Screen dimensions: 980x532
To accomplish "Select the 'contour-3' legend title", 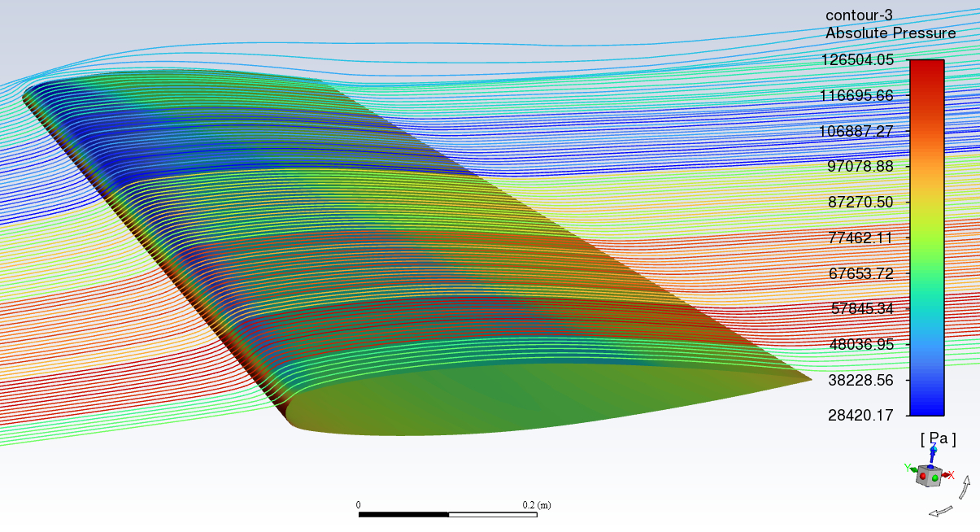I will [859, 15].
